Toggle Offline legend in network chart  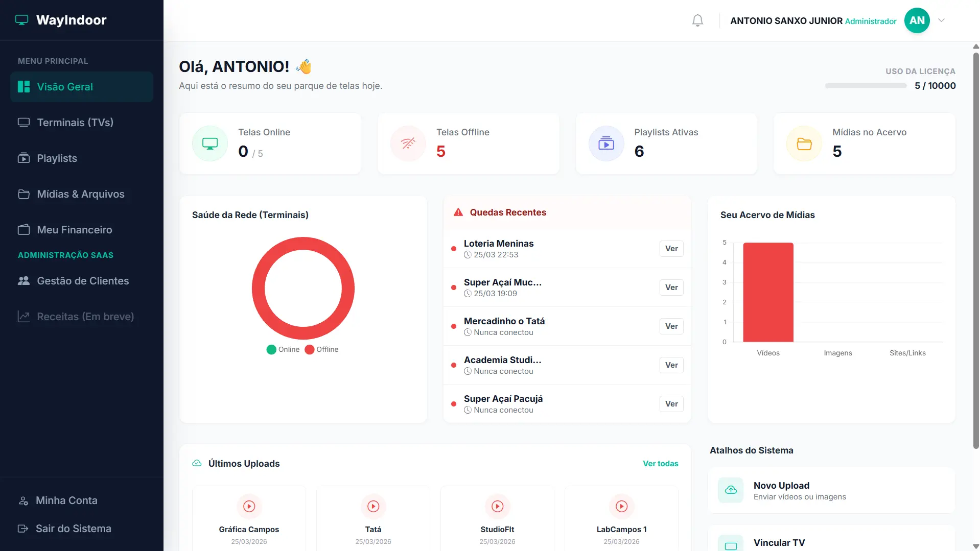[321, 349]
